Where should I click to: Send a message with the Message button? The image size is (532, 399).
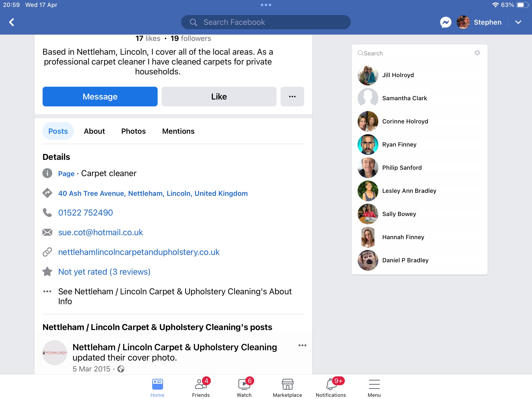[100, 97]
